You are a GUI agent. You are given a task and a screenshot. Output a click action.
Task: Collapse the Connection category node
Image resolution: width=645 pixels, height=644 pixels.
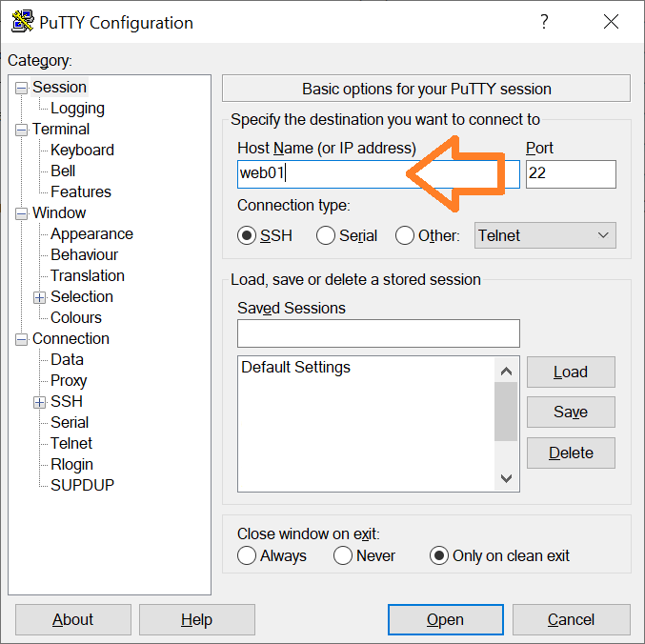[21, 339]
